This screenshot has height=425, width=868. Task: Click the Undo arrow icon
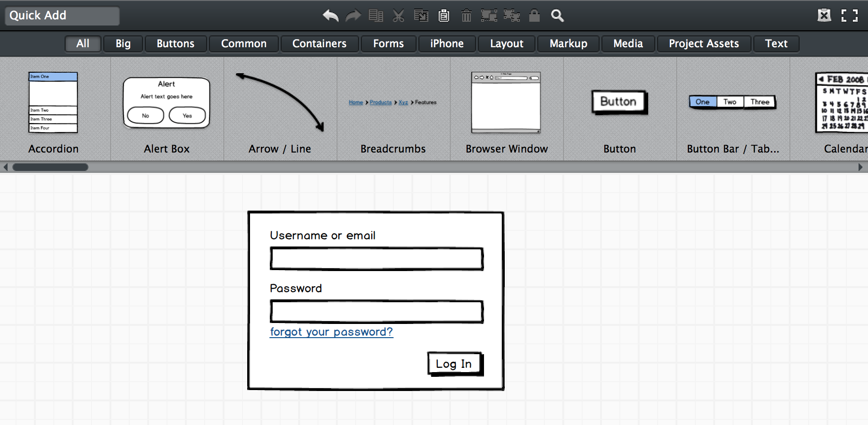click(x=330, y=16)
